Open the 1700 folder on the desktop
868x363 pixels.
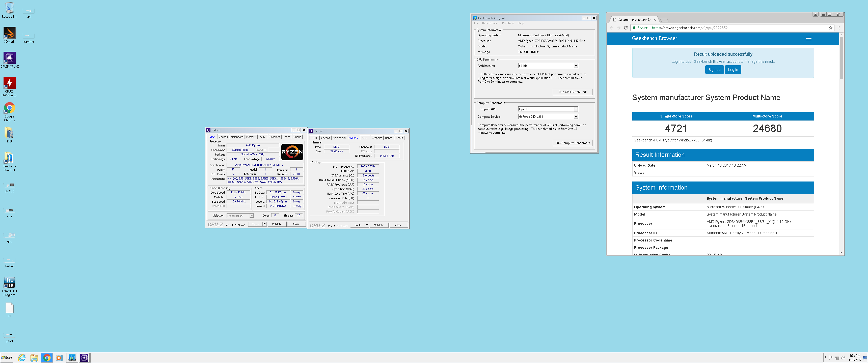(x=9, y=135)
